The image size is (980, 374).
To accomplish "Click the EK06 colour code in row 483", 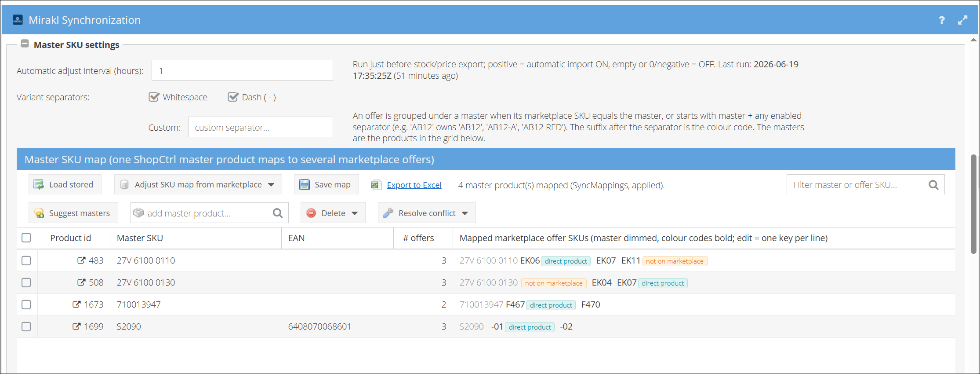I will [x=530, y=260].
